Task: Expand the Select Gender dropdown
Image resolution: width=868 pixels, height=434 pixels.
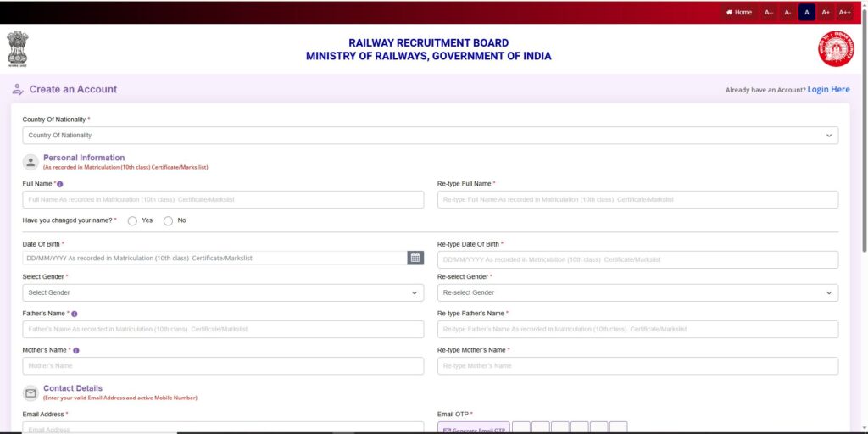Action: pyautogui.click(x=223, y=292)
